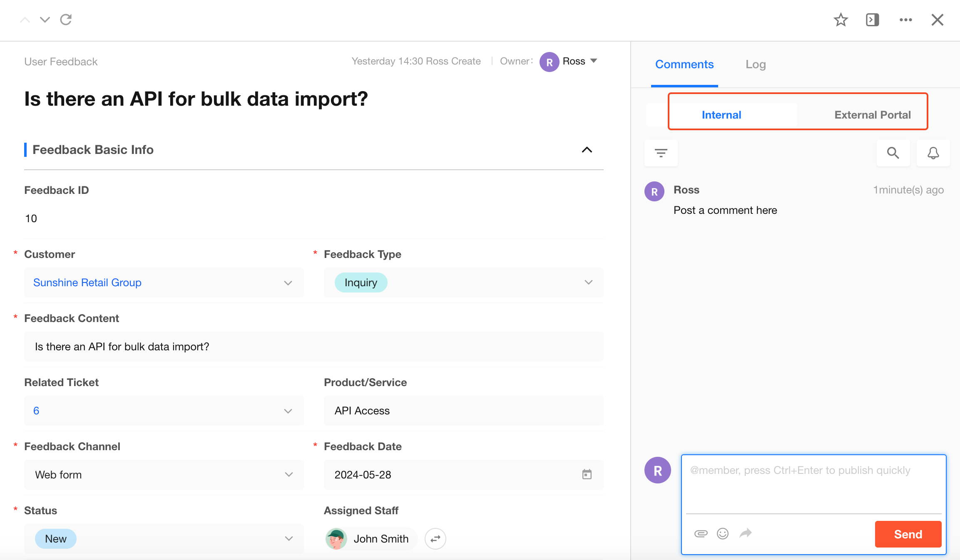
Task: Attach a file with paperclip icon
Action: [x=701, y=533]
